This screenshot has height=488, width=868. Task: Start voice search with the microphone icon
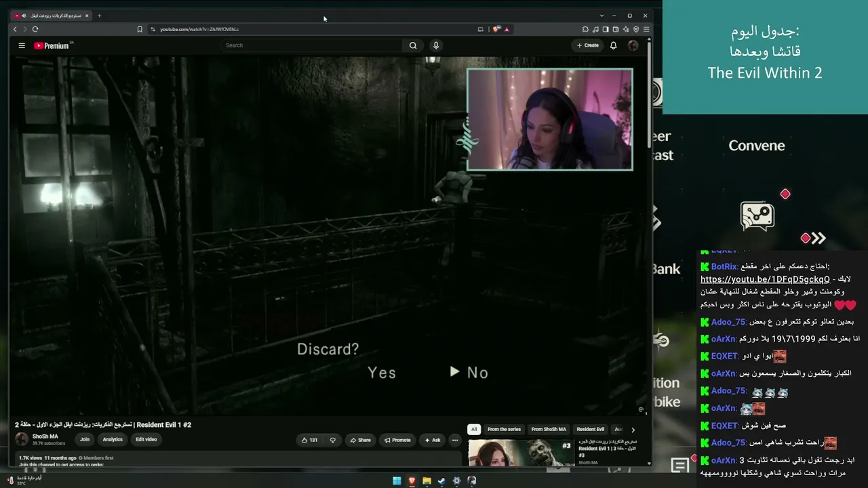436,45
